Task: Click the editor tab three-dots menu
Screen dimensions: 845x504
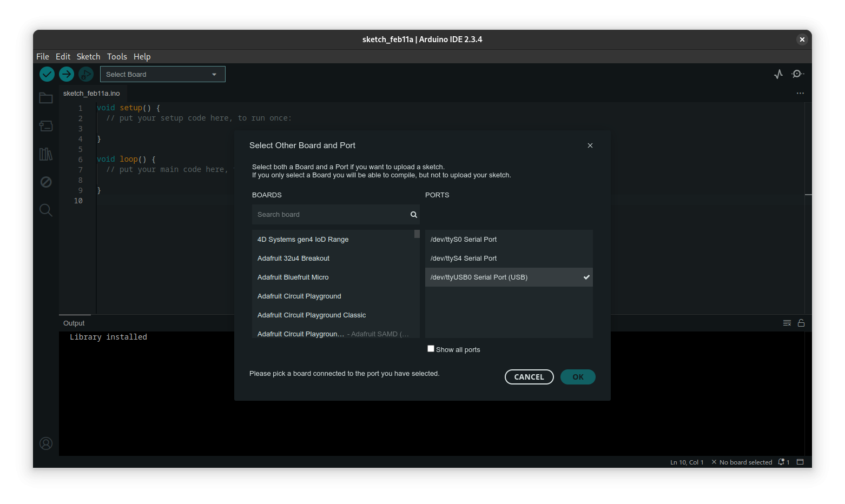Action: (x=800, y=93)
